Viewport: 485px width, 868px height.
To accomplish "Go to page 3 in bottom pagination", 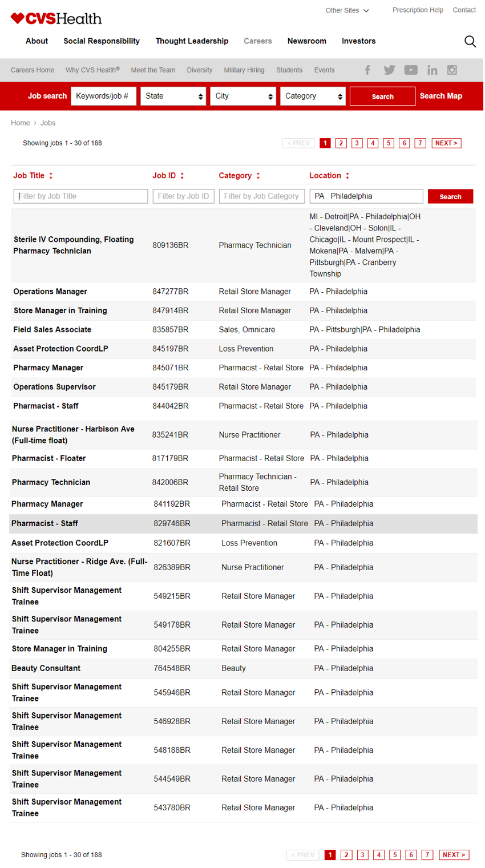I will click(x=362, y=855).
